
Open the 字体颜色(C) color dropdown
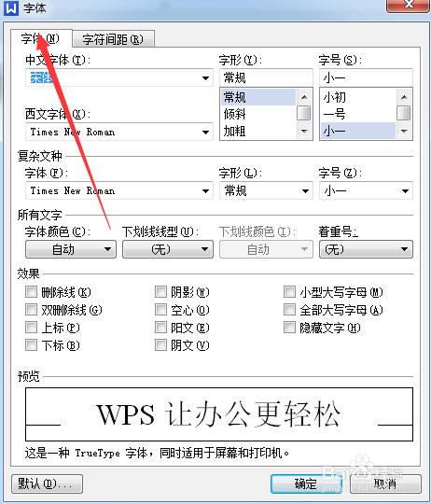[x=71, y=249]
